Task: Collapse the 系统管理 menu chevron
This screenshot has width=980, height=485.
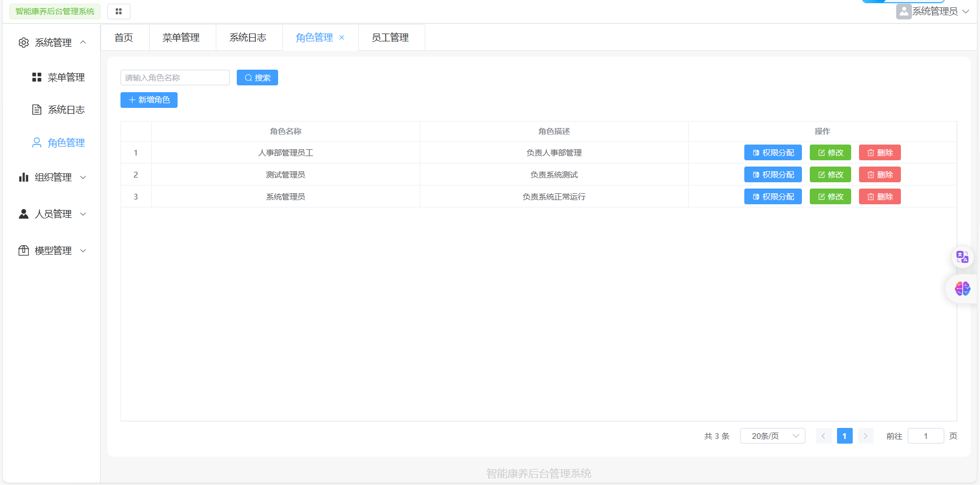Action: [83, 42]
